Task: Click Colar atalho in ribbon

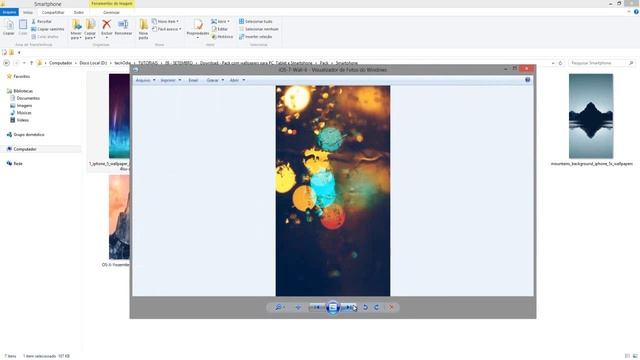Action: pyautogui.click(x=45, y=36)
